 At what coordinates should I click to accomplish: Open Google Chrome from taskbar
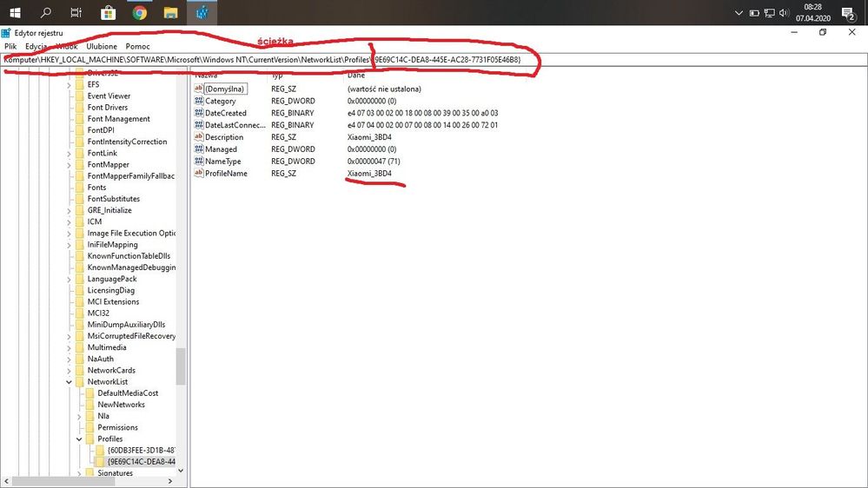[x=140, y=12]
